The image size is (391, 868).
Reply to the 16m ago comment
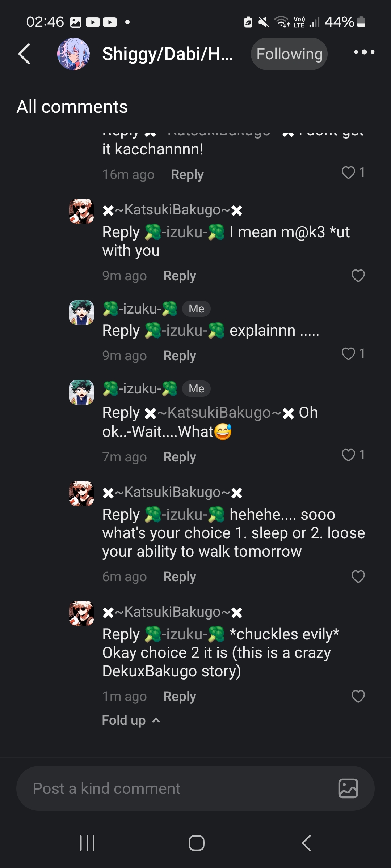point(187,175)
